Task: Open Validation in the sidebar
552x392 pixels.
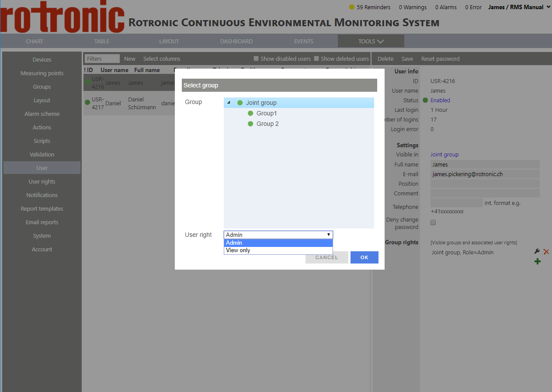Action: pyautogui.click(x=42, y=154)
